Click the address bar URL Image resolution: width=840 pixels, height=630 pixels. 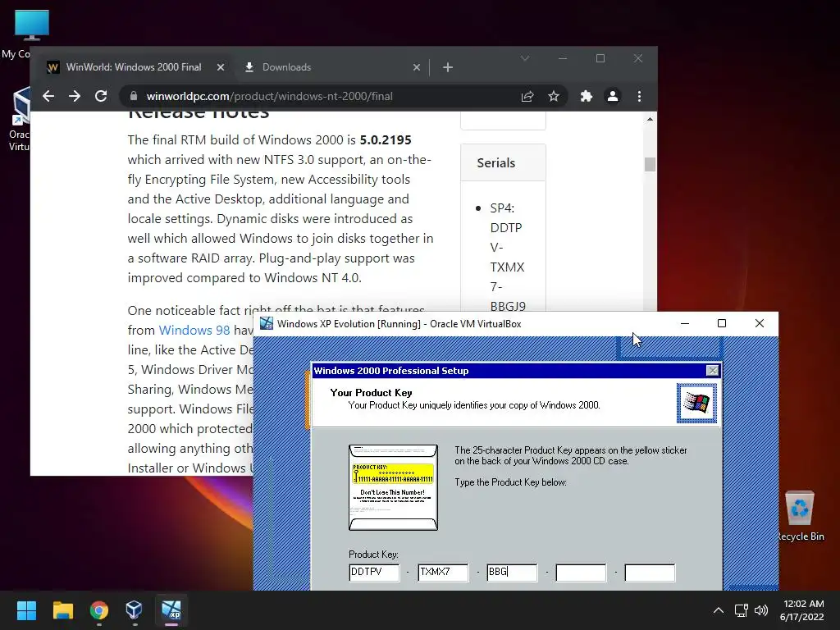click(x=269, y=97)
